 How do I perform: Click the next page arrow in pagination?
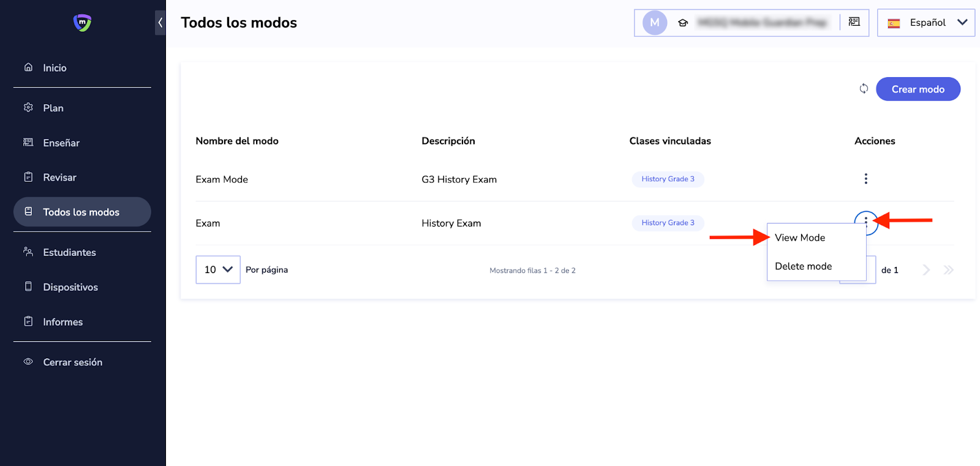[926, 270]
